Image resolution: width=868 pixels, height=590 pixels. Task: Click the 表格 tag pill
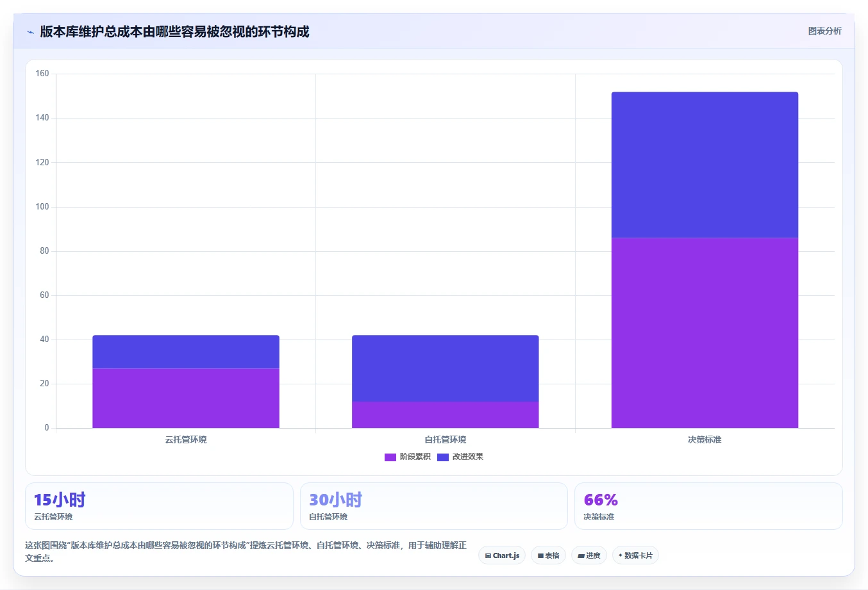tap(548, 555)
